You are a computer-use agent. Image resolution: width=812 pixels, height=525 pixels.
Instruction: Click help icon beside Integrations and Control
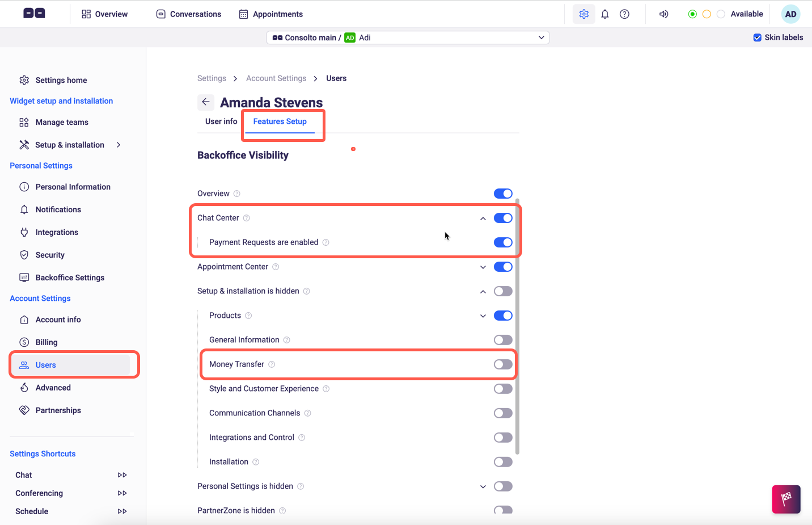tap(302, 438)
